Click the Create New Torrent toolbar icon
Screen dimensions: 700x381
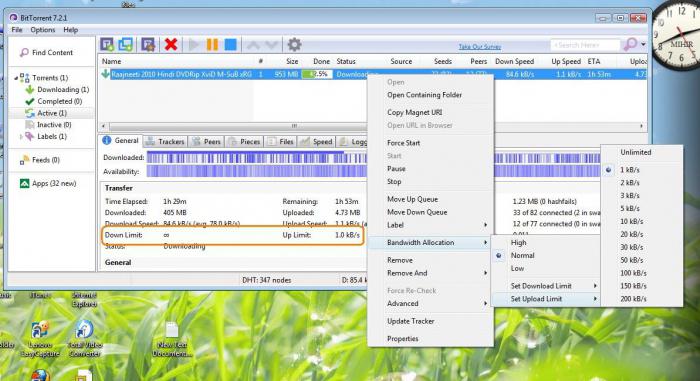click(x=148, y=44)
